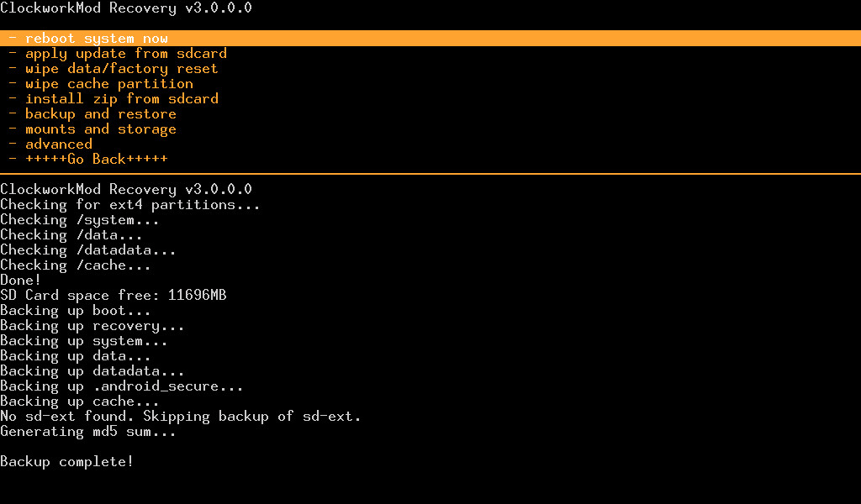
Task: Open the "advanced" menu entry
Action: click(x=50, y=144)
